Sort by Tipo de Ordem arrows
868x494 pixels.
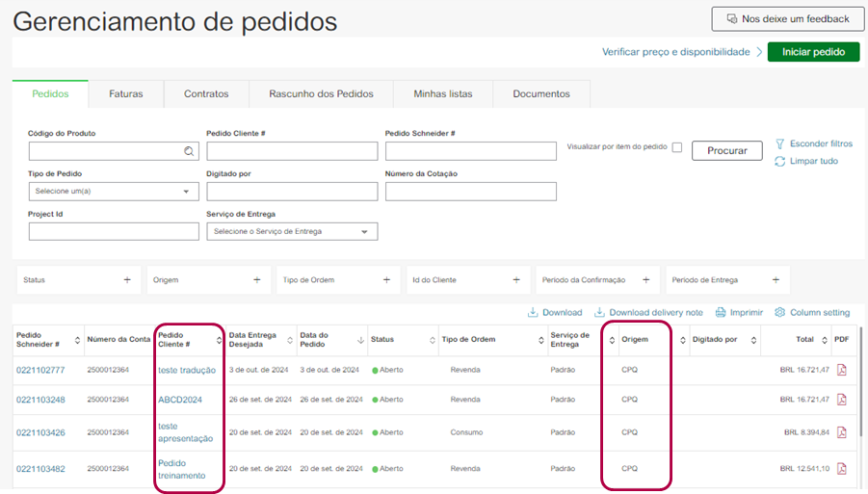(x=540, y=340)
